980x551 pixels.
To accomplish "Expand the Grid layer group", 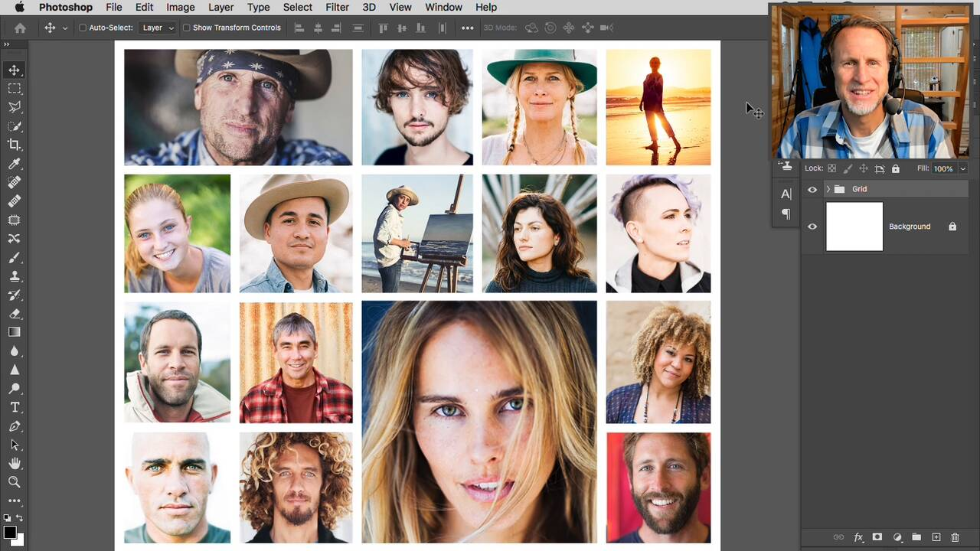I will click(x=828, y=189).
